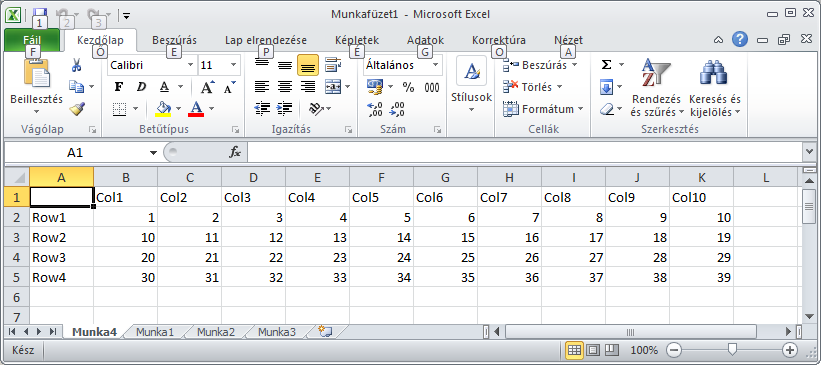
Task: Click the accounting currency format icon
Action: pos(375,86)
